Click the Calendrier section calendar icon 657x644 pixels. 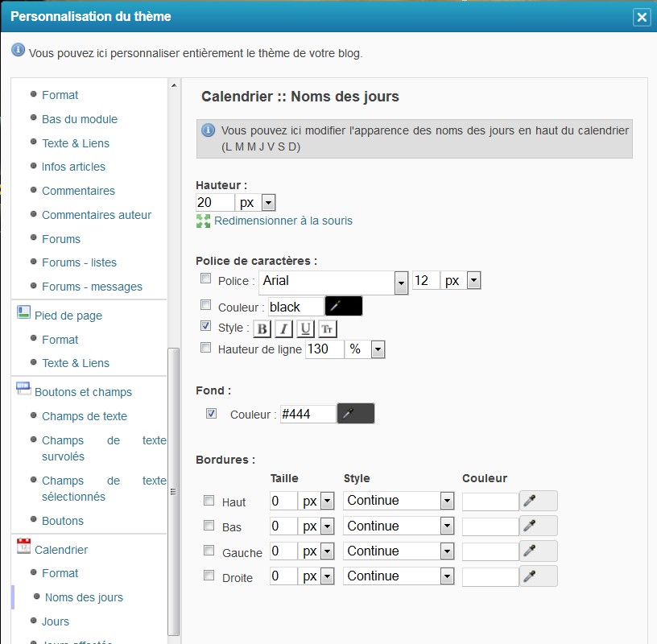[23, 547]
